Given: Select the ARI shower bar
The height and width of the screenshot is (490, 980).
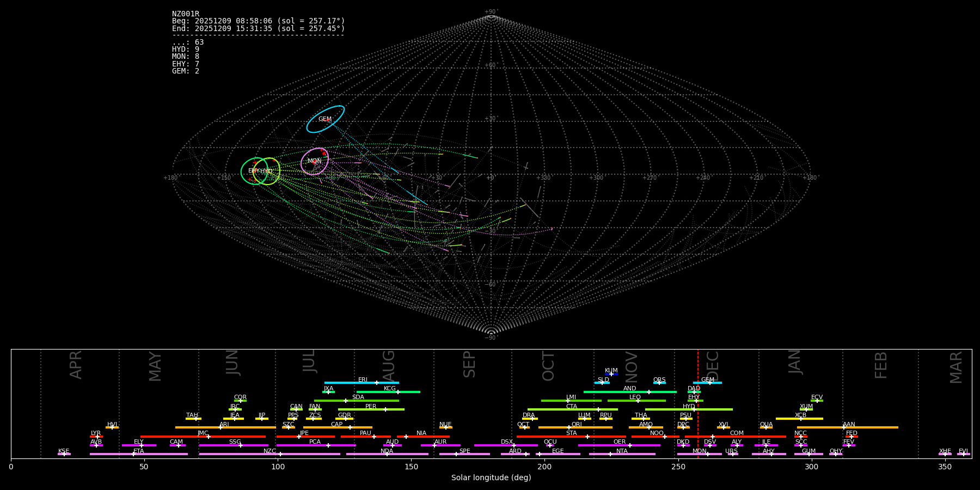Looking at the screenshot, I should pos(225,427).
